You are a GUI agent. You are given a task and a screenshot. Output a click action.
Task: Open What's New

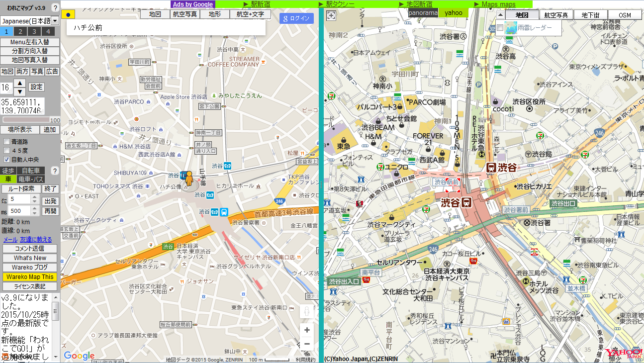(30, 258)
